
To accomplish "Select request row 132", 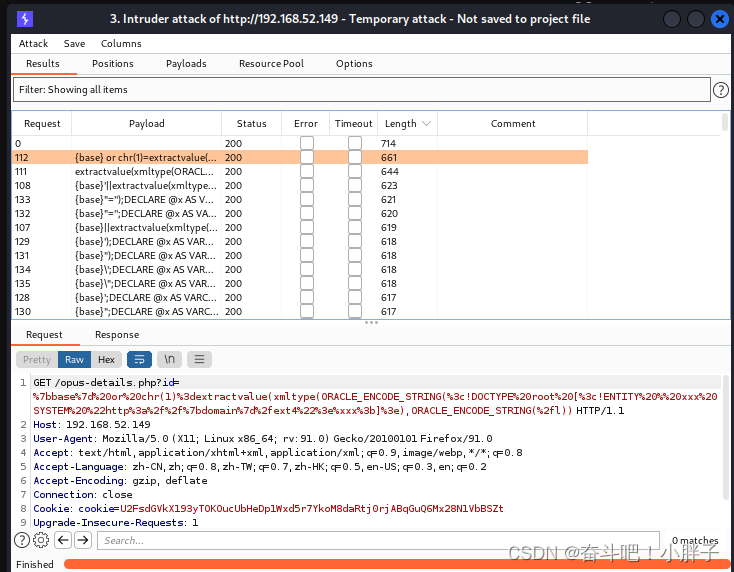I will [300, 213].
